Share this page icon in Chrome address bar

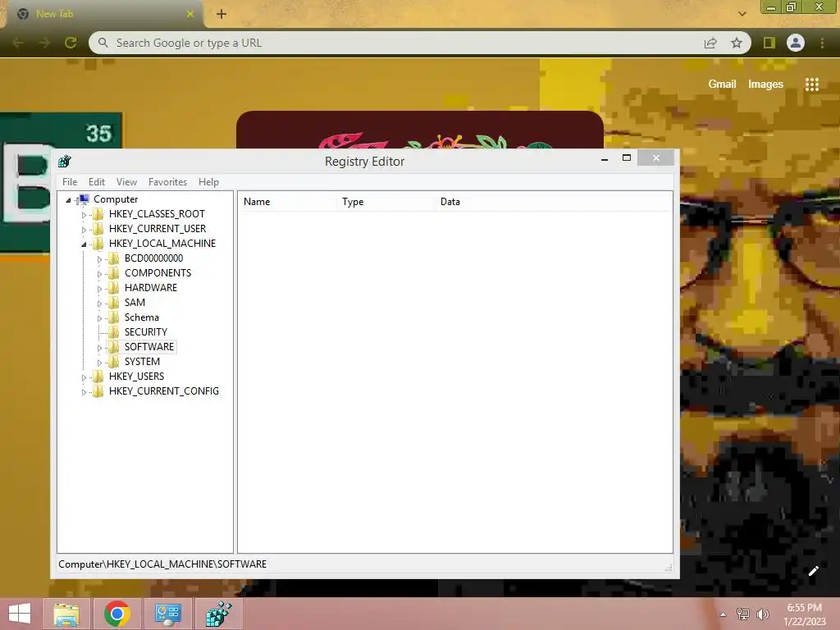pyautogui.click(x=710, y=43)
